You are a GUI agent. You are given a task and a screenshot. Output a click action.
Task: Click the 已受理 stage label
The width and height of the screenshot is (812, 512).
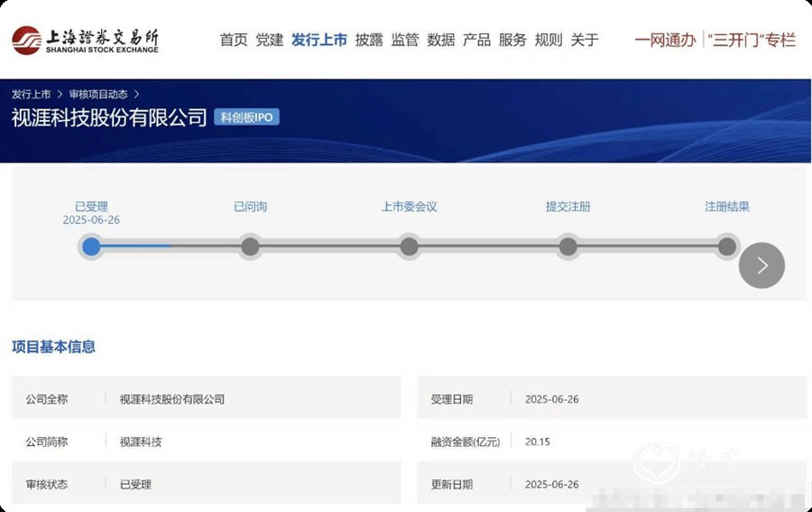92,207
